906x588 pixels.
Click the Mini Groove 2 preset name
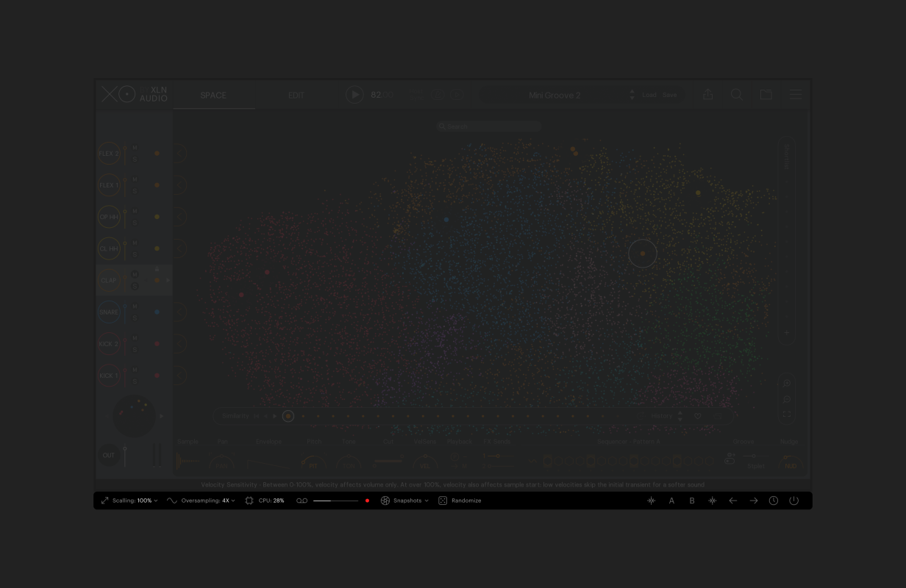pos(554,95)
